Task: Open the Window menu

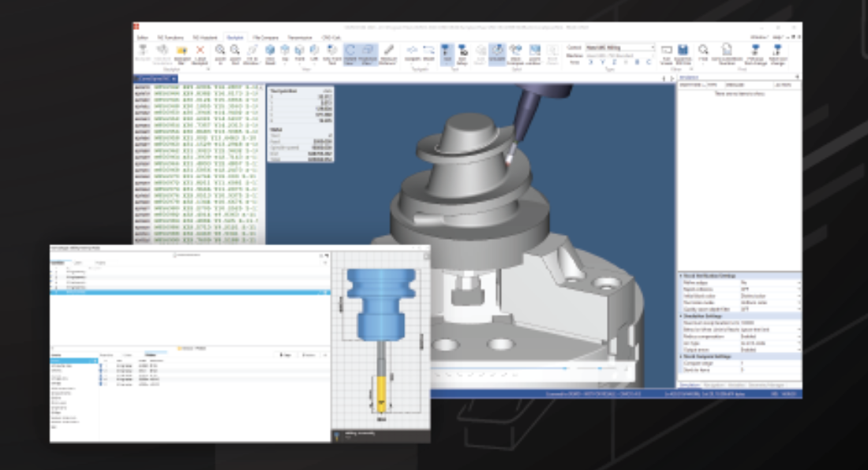Action: click(758, 37)
